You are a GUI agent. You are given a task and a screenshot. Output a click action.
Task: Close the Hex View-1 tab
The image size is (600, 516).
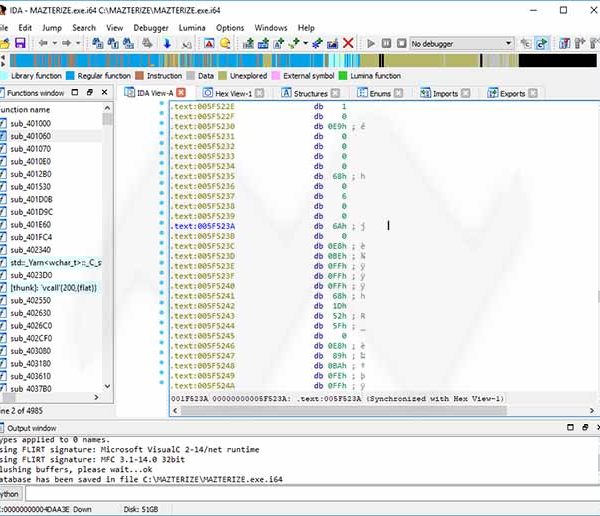tap(259, 93)
